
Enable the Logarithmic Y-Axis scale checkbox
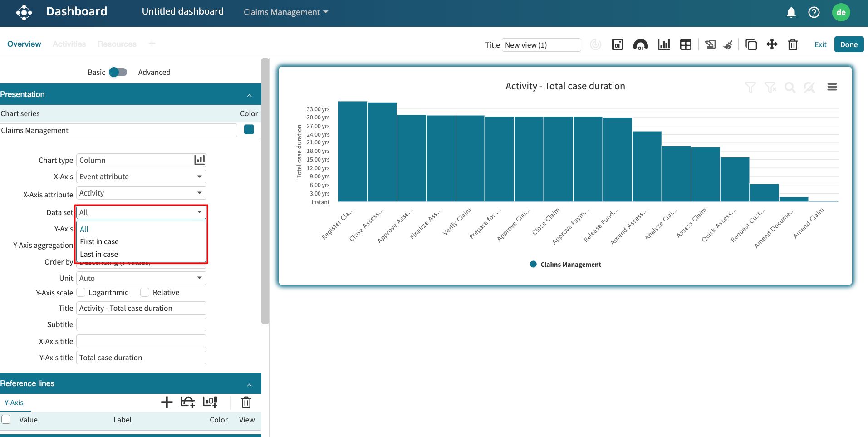coord(81,292)
